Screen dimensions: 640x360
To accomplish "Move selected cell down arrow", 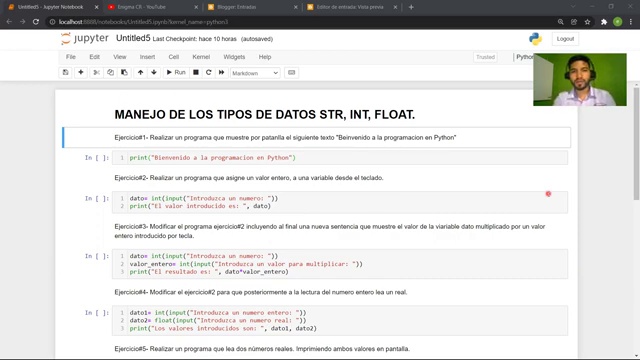I will 154,73.
